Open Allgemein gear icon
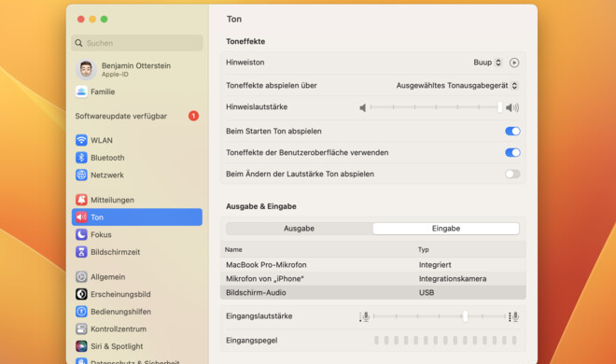Image resolution: width=616 pixels, height=364 pixels. [x=81, y=277]
